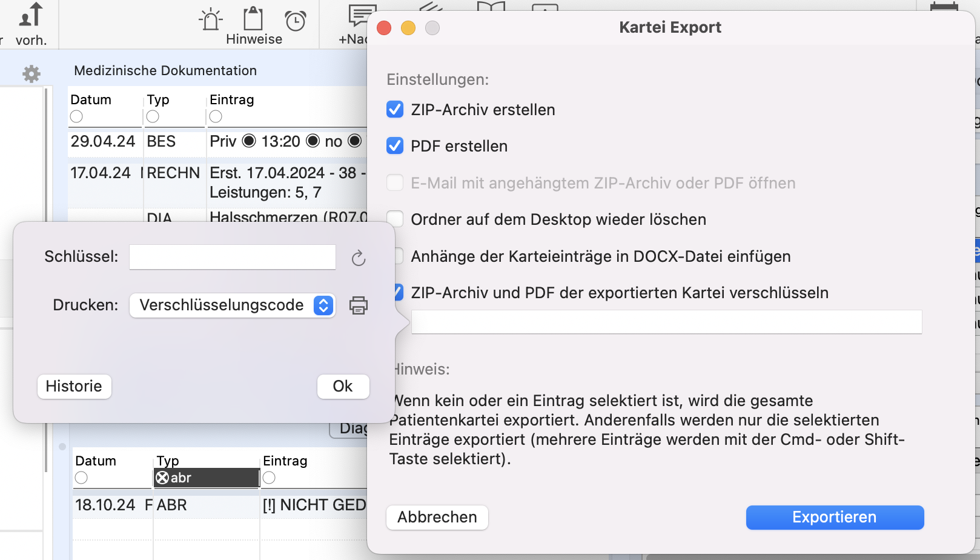
Task: Click the abr Typ filter field
Action: point(207,478)
